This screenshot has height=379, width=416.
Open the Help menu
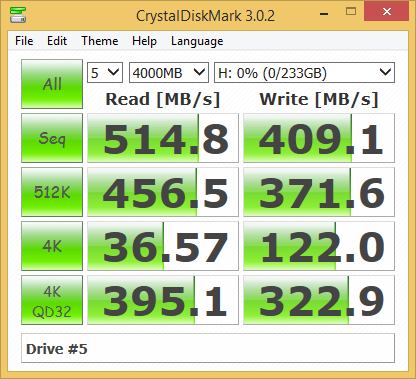144,41
